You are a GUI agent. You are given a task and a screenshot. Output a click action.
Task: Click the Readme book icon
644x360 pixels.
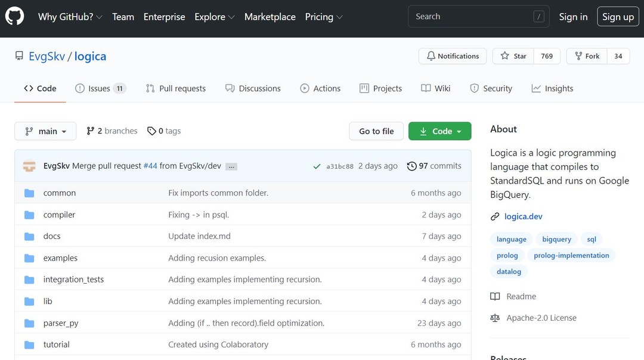[495, 296]
